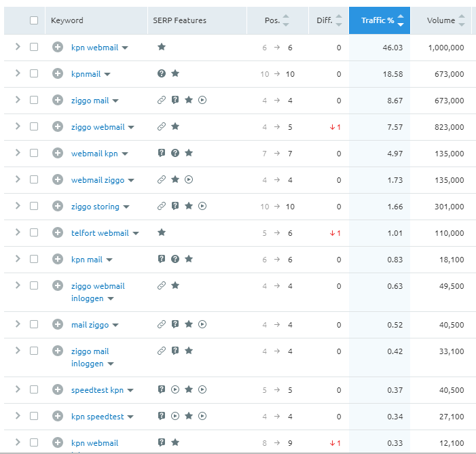The height and width of the screenshot is (454, 476).
Task: Toggle the select-all checkbox in header
Action: point(34,20)
